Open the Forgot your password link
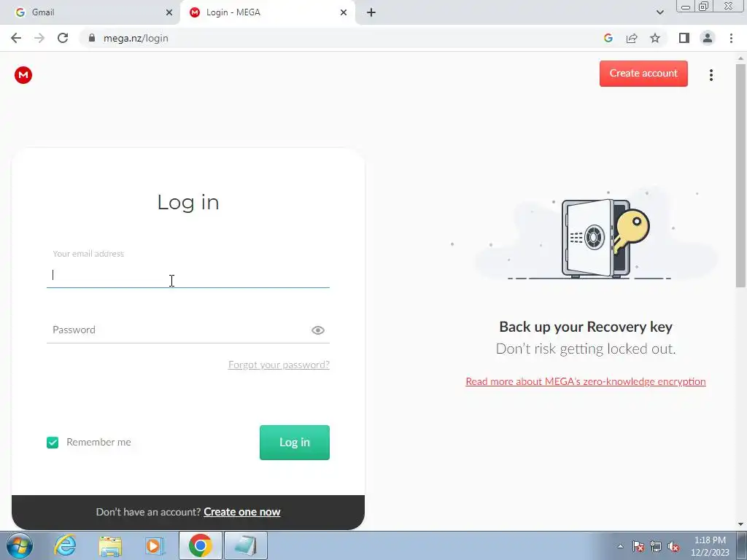Screen dimensions: 747x560 point(279,365)
